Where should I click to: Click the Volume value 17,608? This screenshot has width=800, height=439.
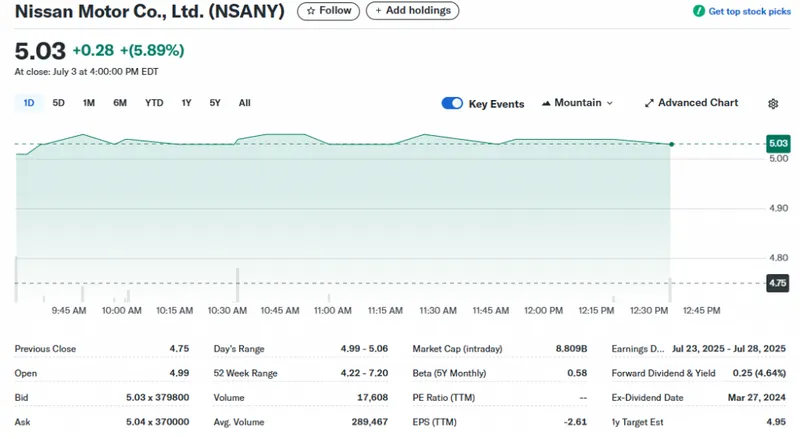pyautogui.click(x=372, y=397)
